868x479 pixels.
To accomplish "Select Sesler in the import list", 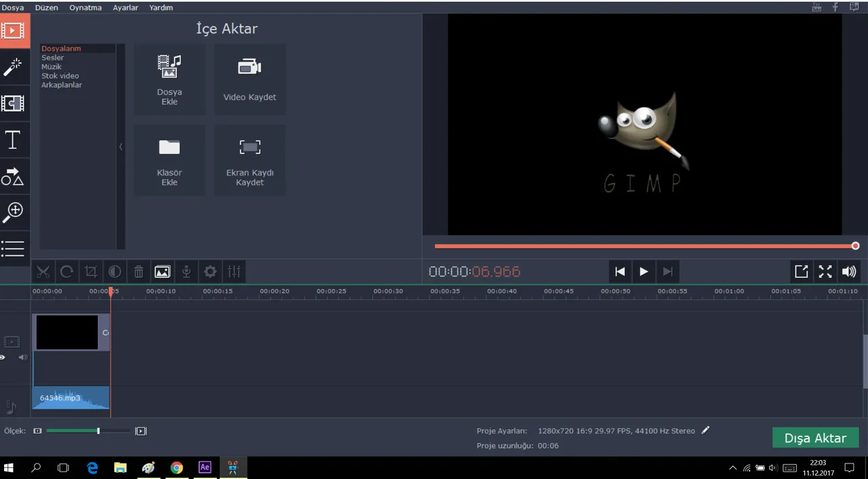I will click(53, 58).
